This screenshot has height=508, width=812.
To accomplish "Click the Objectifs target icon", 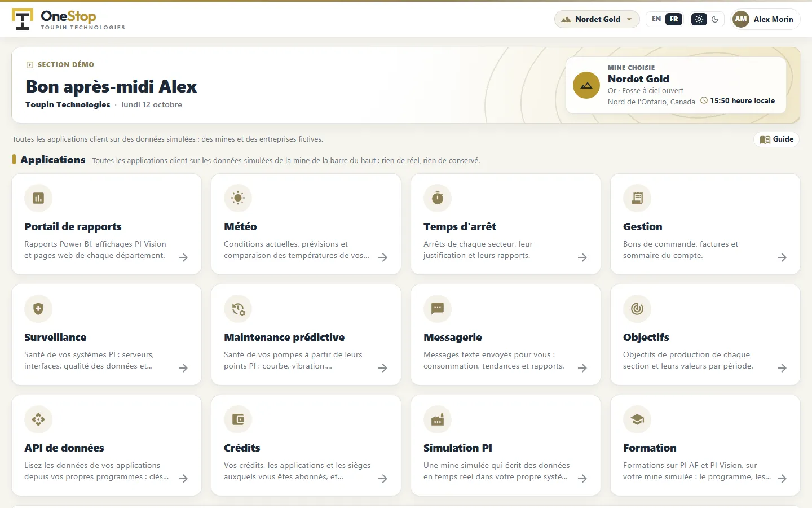I will point(637,309).
